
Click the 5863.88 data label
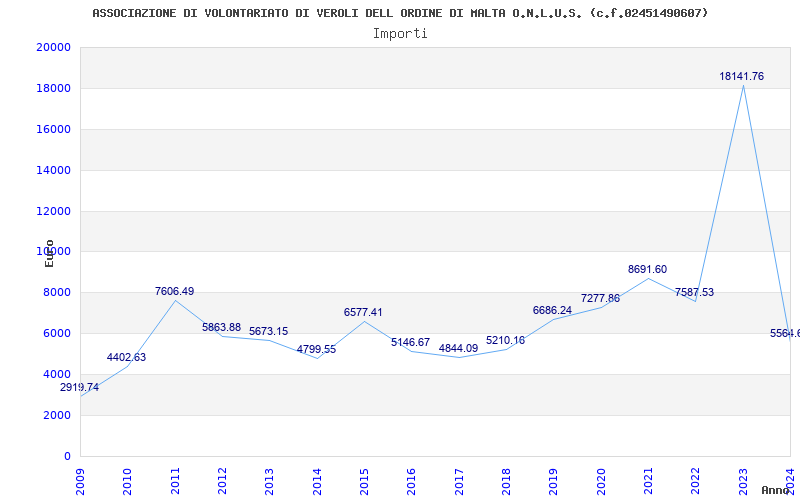tap(221, 328)
